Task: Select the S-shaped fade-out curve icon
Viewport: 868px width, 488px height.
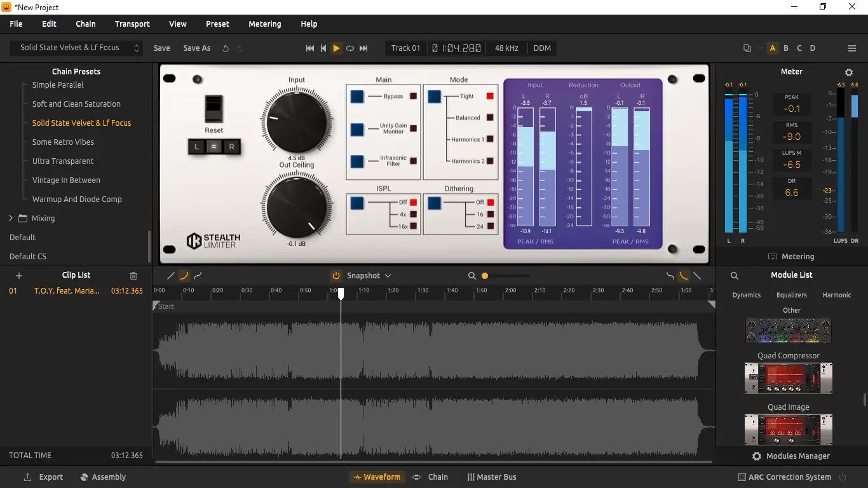Action: pos(670,276)
